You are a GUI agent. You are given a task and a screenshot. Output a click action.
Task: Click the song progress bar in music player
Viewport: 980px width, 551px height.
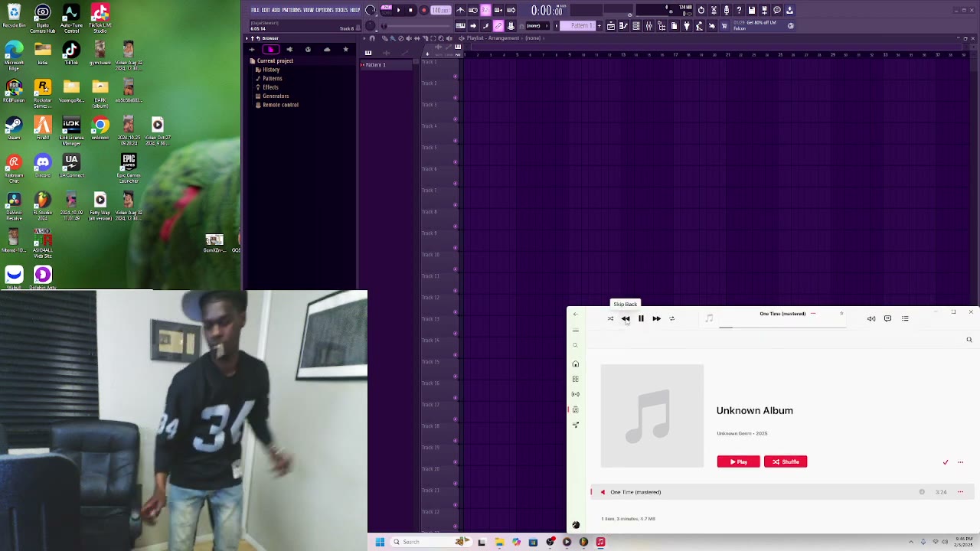click(781, 327)
